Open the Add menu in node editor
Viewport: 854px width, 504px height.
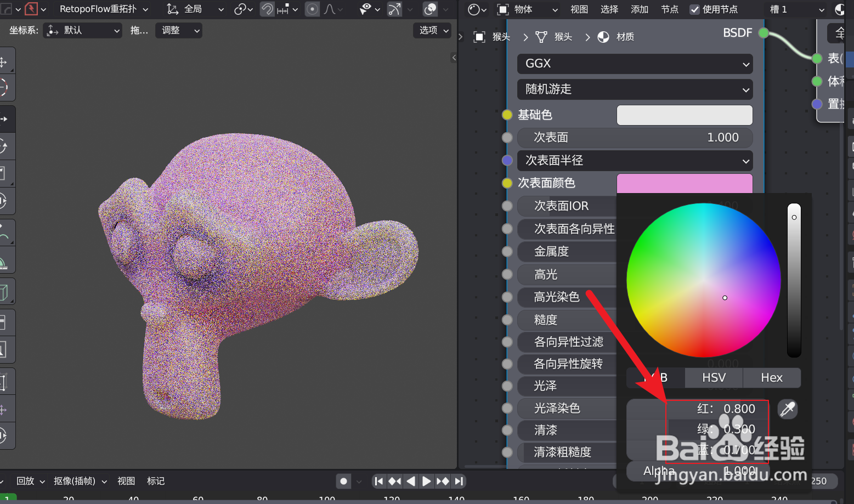point(640,9)
